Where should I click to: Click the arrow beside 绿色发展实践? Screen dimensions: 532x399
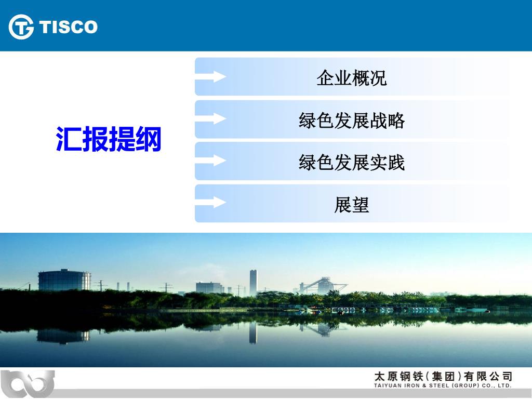click(210, 160)
